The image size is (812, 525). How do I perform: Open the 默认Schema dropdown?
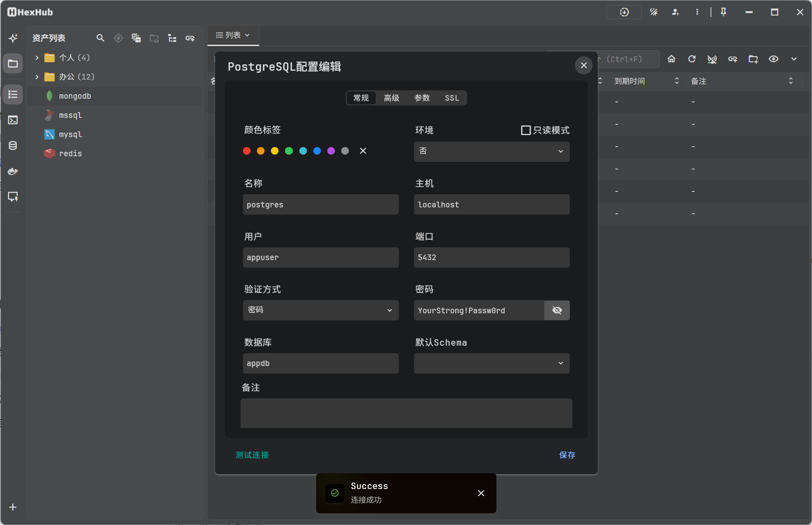coord(492,363)
